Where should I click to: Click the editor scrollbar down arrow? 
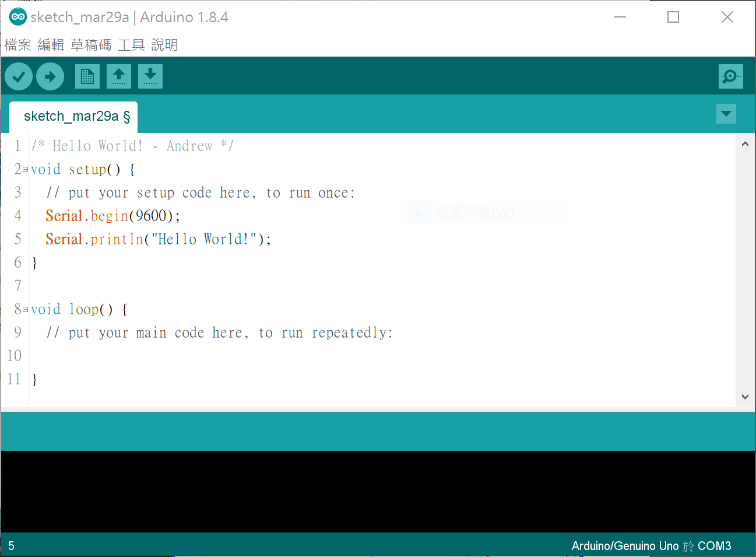pyautogui.click(x=745, y=397)
